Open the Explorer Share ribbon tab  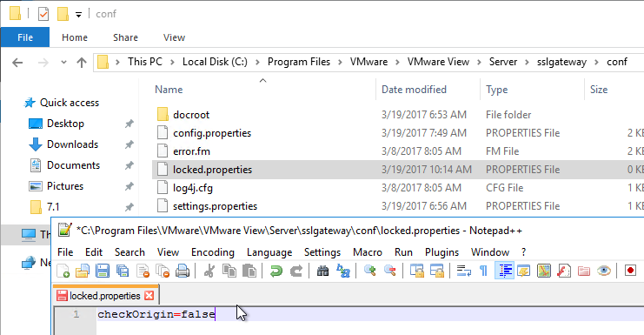125,37
